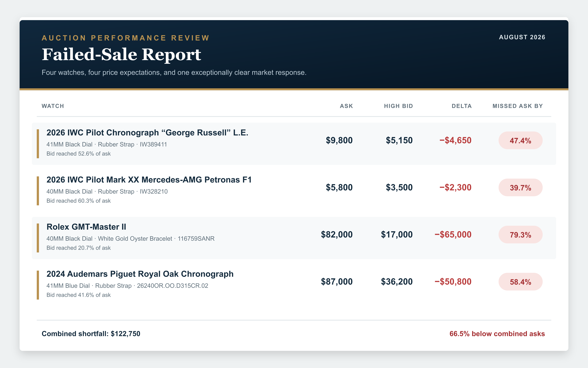The width and height of the screenshot is (588, 368).
Task: Click the $87,000 ask price
Action: (337, 282)
